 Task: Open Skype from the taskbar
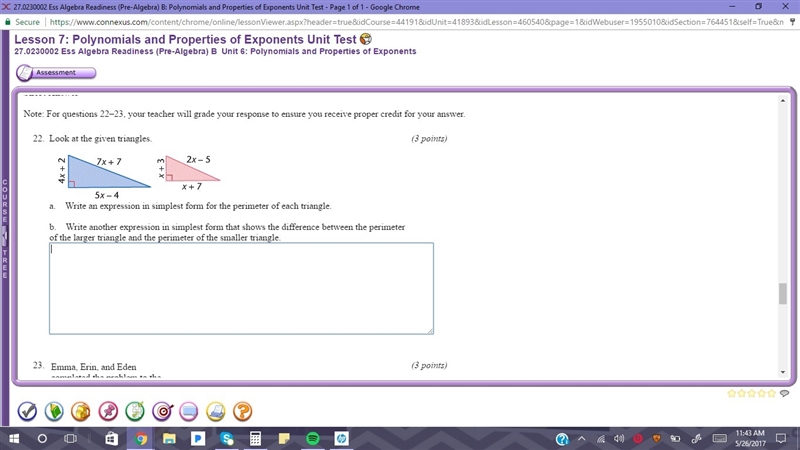pos(227,439)
